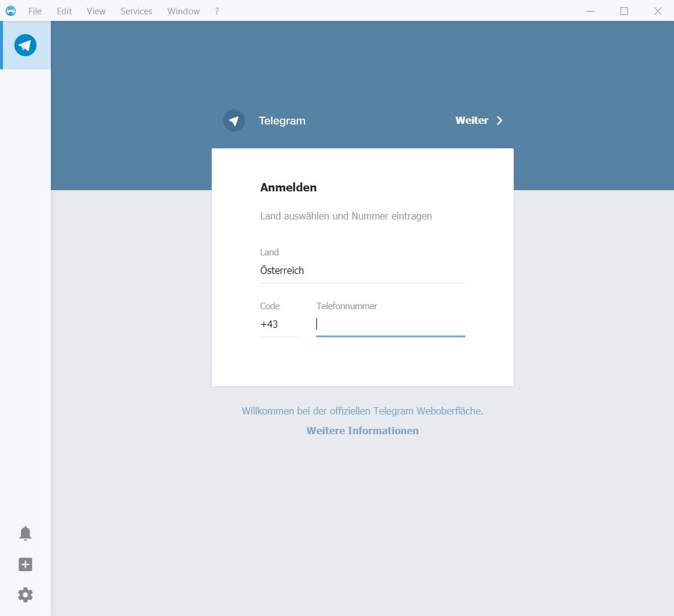Open settings via the gear icon
The image size is (674, 616).
(x=25, y=595)
